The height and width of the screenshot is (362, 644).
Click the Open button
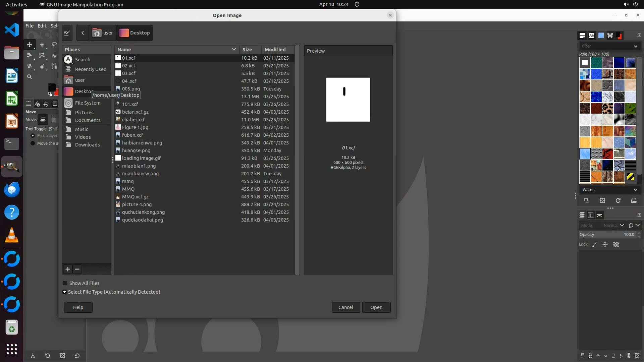pos(376,307)
